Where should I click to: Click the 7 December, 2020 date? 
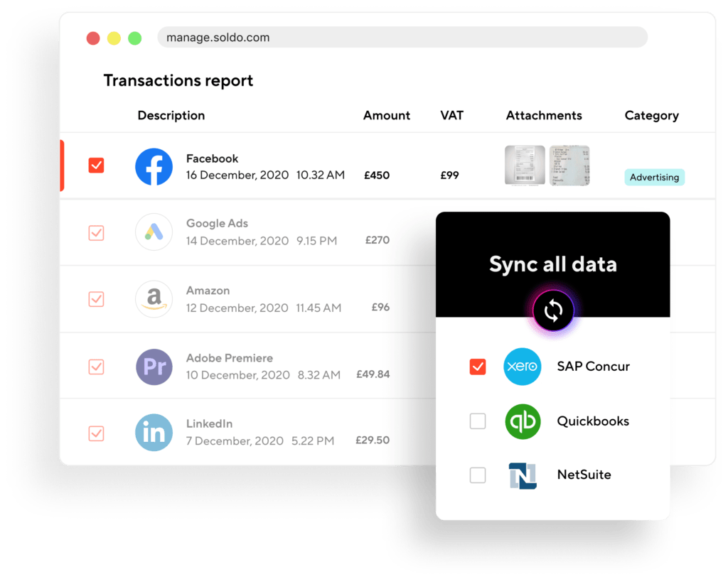tap(235, 440)
